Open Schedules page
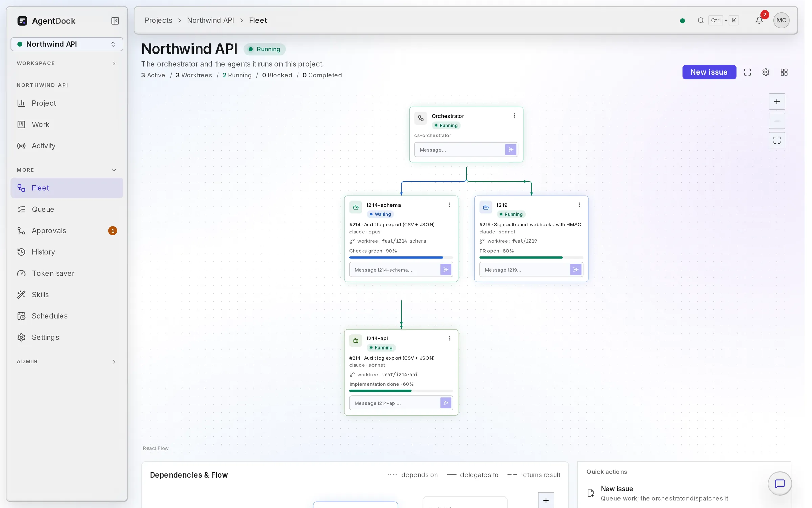 point(67,316)
